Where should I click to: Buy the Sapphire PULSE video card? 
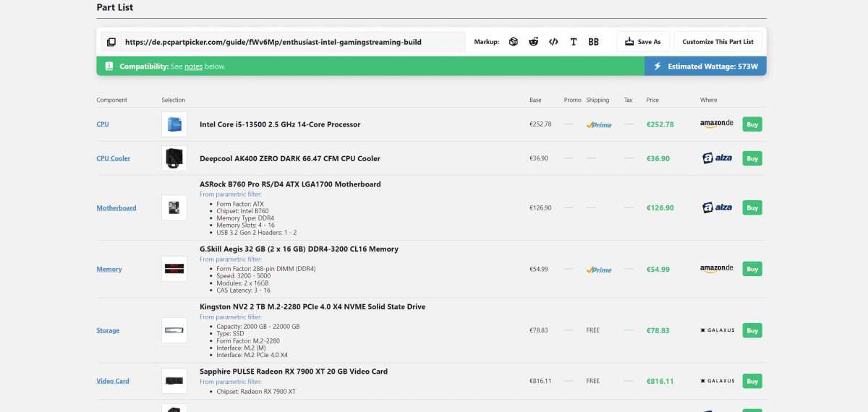point(752,381)
